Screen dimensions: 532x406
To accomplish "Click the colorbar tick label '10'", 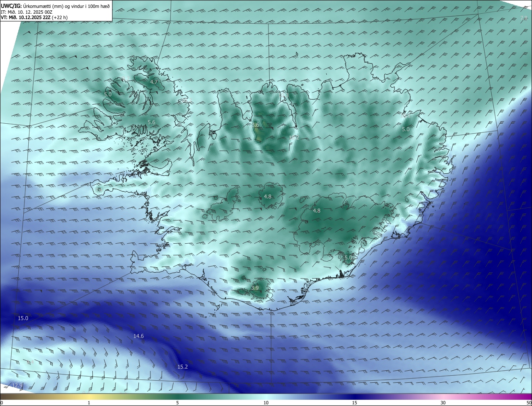I will point(266,403).
